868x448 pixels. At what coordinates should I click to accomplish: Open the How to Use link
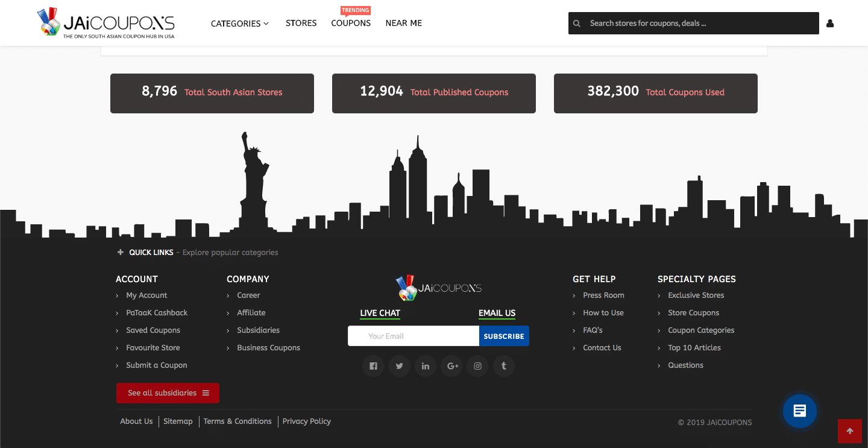[603, 313]
